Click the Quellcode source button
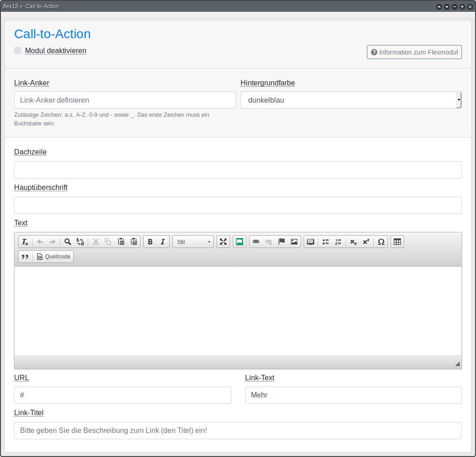This screenshot has width=476, height=457. tap(54, 257)
